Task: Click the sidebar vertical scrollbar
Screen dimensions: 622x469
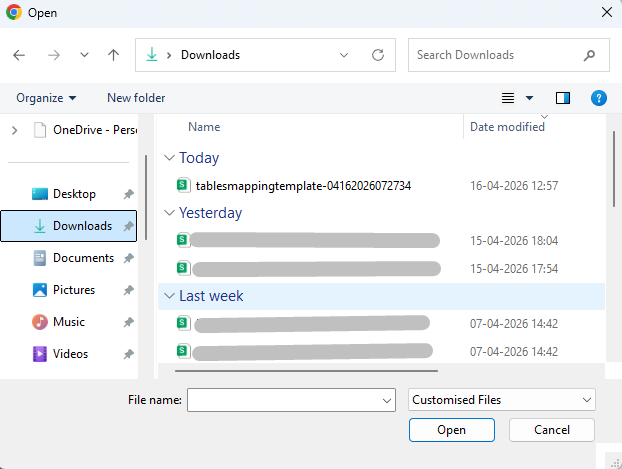Action: point(146,197)
